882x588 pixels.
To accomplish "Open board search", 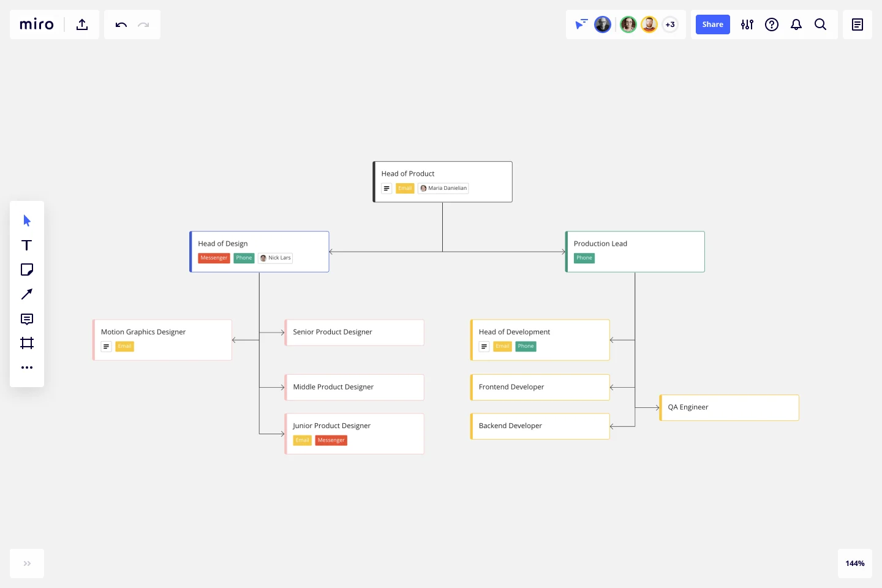I will pos(821,24).
